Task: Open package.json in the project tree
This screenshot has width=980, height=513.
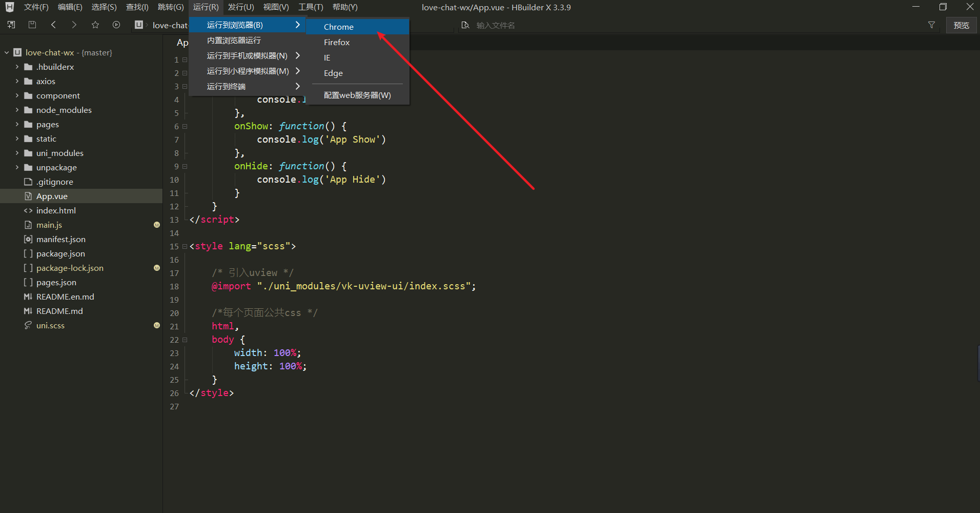Action: point(60,253)
